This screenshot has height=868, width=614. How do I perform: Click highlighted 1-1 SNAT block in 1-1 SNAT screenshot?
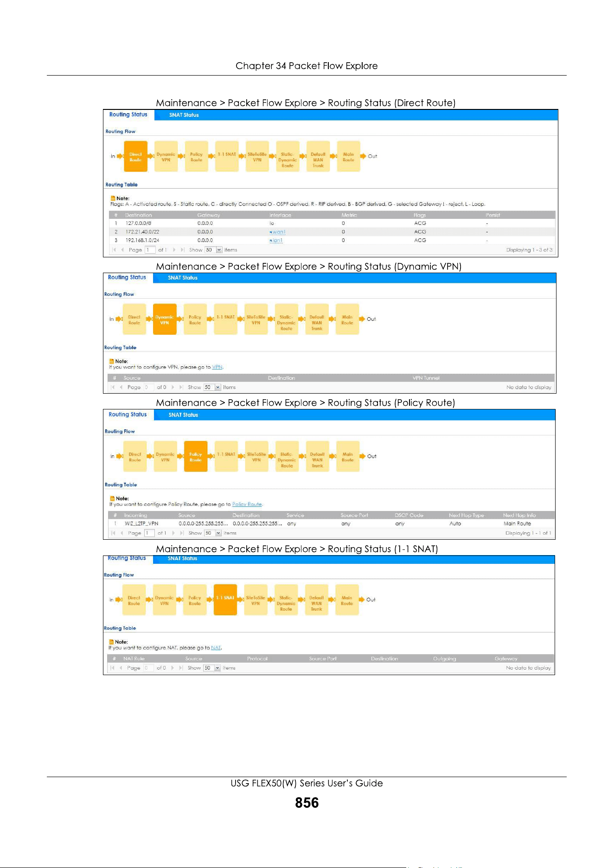(x=225, y=600)
